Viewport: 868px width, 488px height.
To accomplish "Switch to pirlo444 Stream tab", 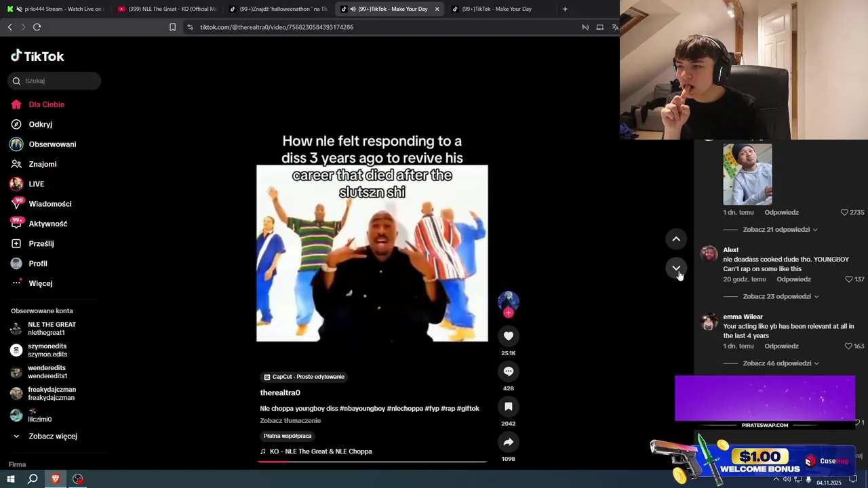I will coord(57,9).
